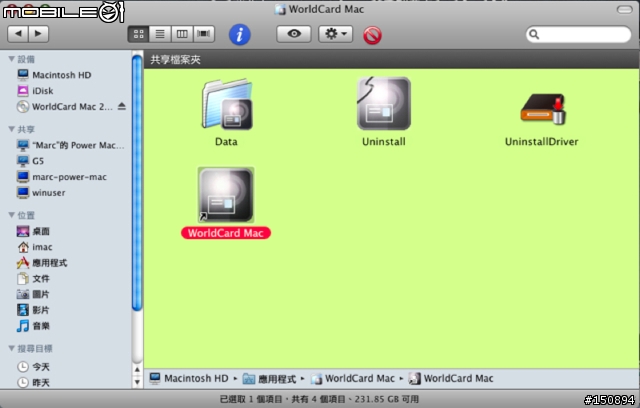Switch to column view mode
Image resolution: width=640 pixels, height=408 pixels.
[182, 34]
